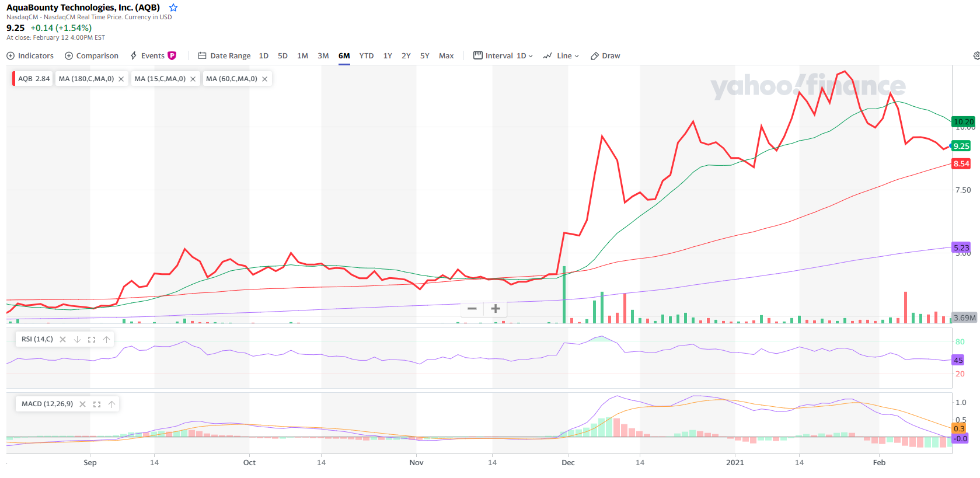The image size is (980, 478).
Task: Click the AquaBounty Technologies, Inc. (AQB) title
Action: (83, 8)
